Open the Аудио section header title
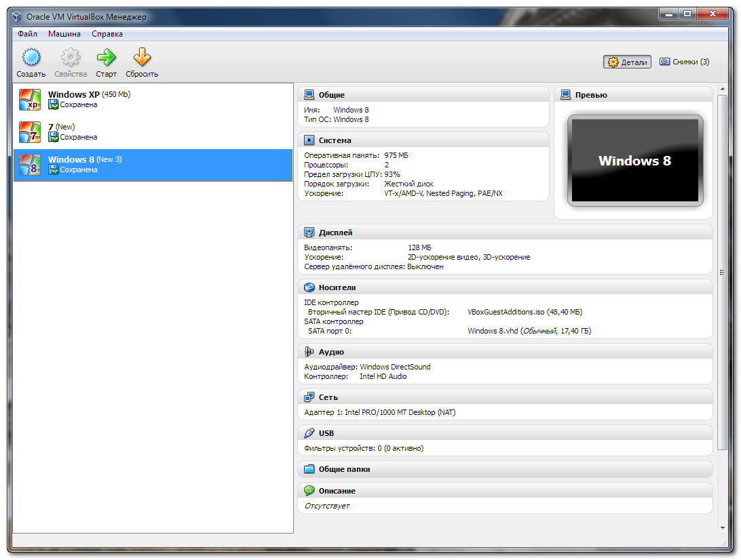 pyautogui.click(x=331, y=352)
